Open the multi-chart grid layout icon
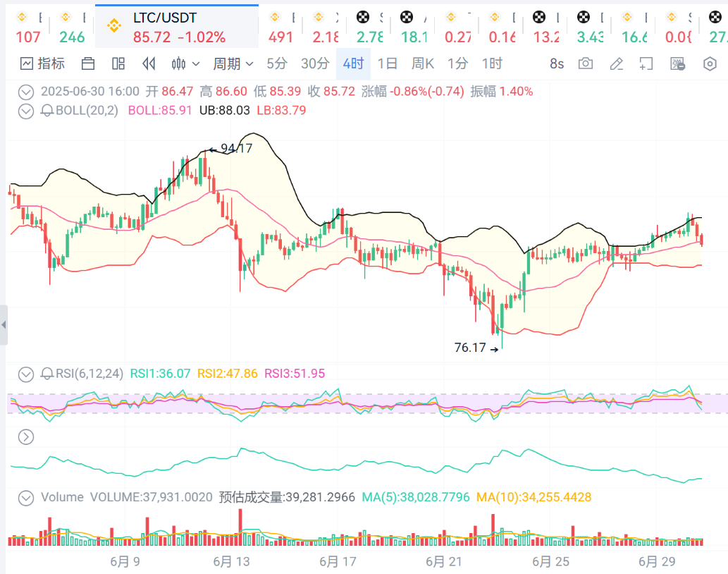The width and height of the screenshot is (728, 574). click(118, 63)
